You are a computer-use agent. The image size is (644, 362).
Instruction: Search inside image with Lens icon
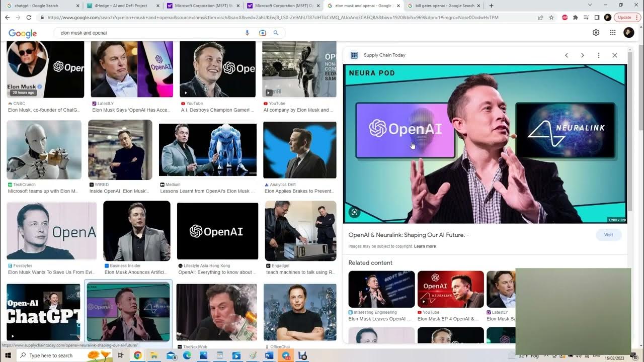pos(354,212)
